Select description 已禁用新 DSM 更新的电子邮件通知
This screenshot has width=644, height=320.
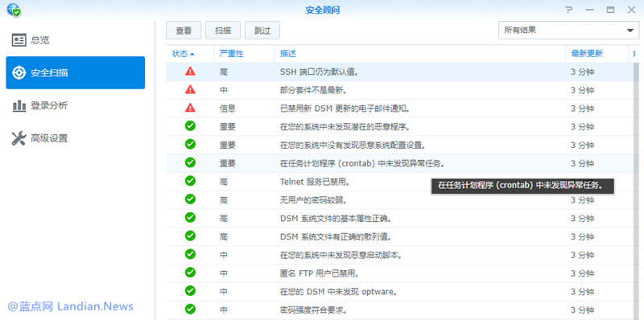point(345,109)
